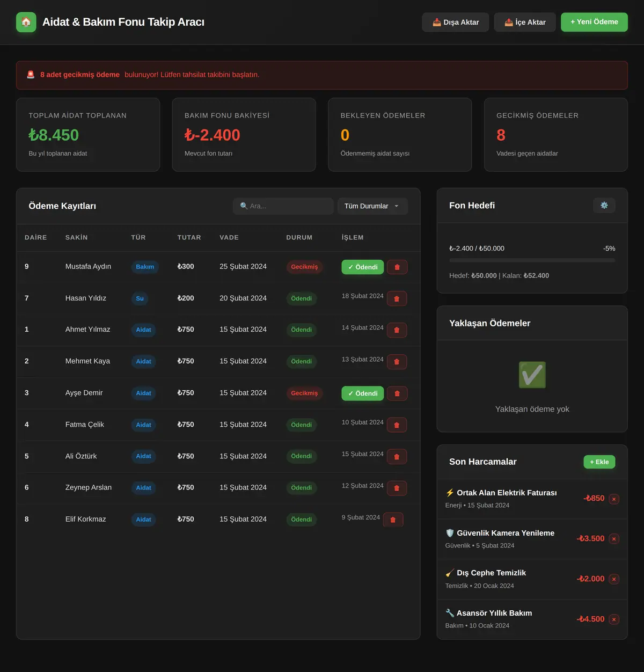644x672 pixels.
Task: Delete Ali Öztürk payment record
Action: [397, 457]
